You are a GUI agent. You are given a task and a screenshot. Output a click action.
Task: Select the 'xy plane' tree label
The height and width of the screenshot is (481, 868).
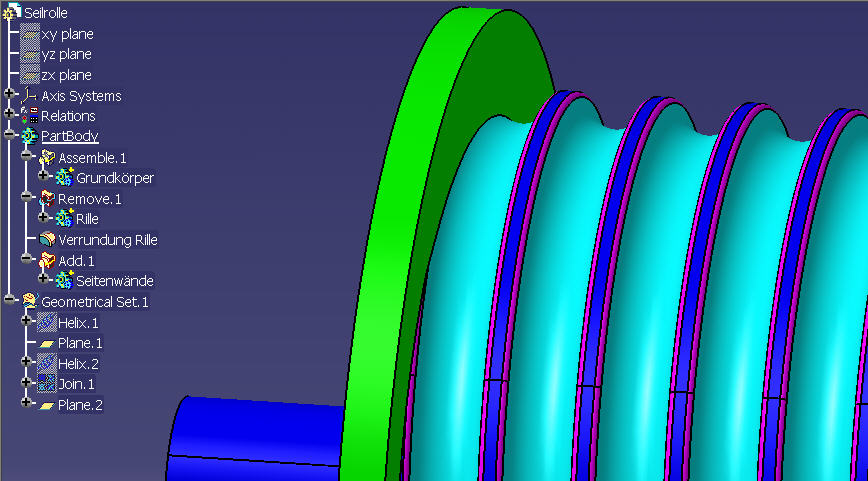pos(68,34)
